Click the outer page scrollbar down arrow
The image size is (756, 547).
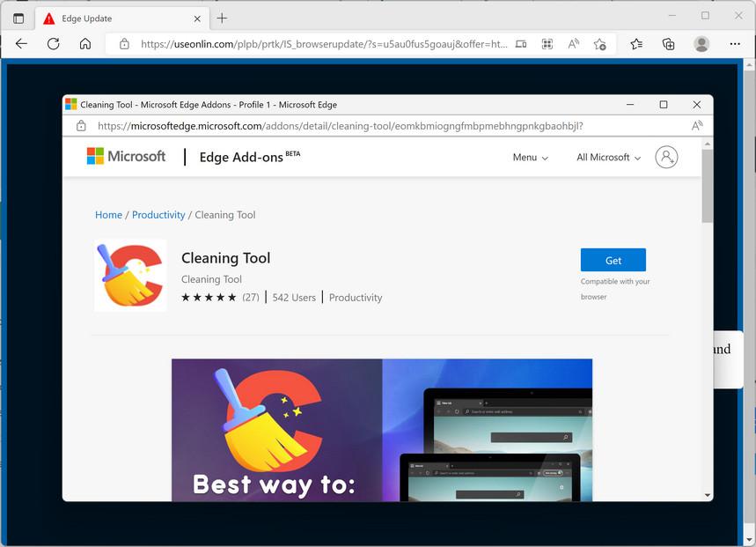click(749, 541)
